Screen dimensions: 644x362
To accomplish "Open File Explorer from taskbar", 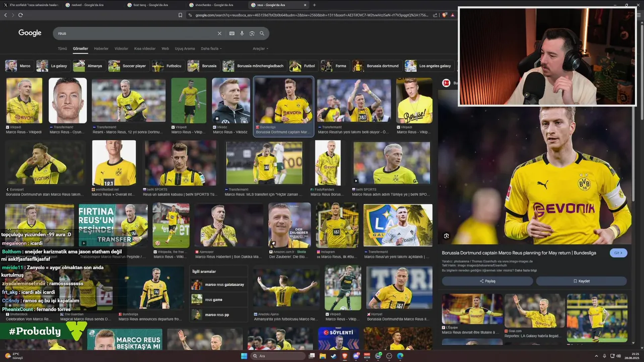I will pos(323,356).
